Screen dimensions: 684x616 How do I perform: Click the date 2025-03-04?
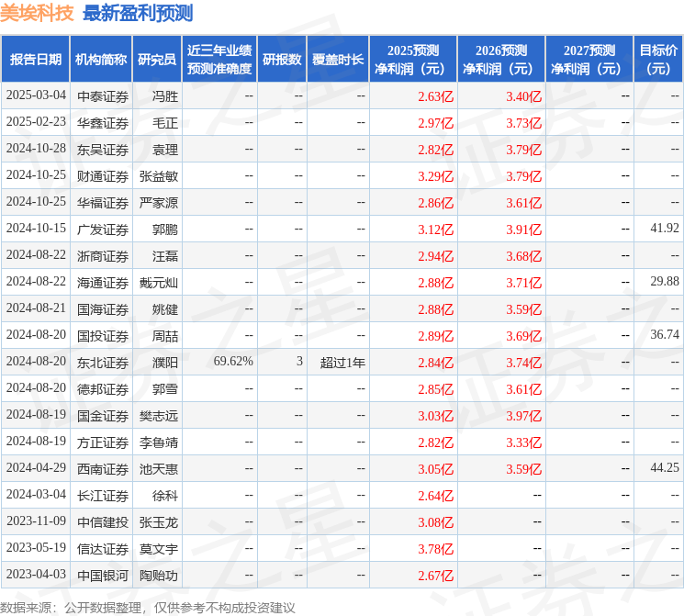[x=36, y=95]
